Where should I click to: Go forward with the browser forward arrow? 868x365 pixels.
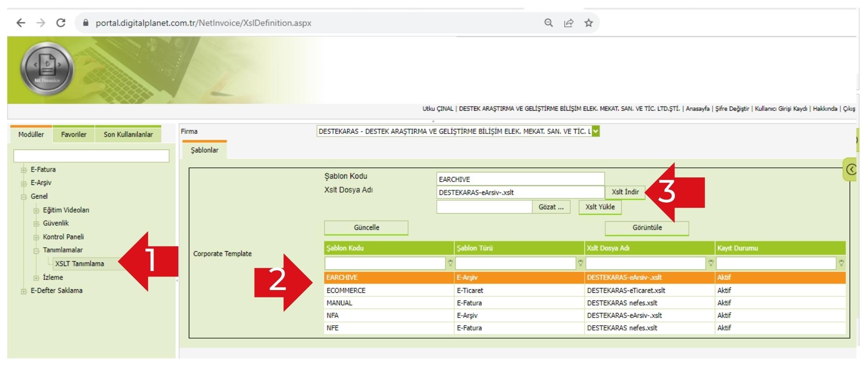pyautogui.click(x=41, y=23)
